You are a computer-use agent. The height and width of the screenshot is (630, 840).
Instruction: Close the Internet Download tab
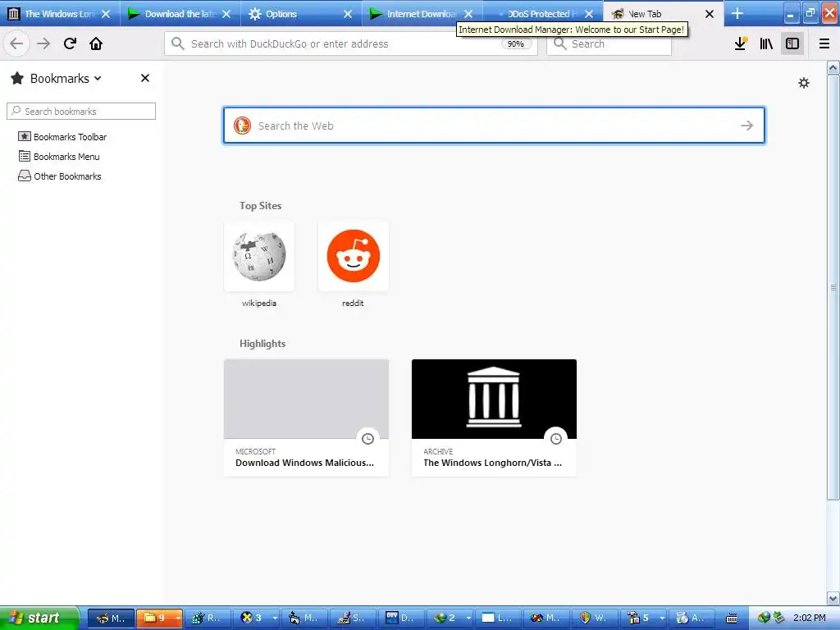coord(468,14)
